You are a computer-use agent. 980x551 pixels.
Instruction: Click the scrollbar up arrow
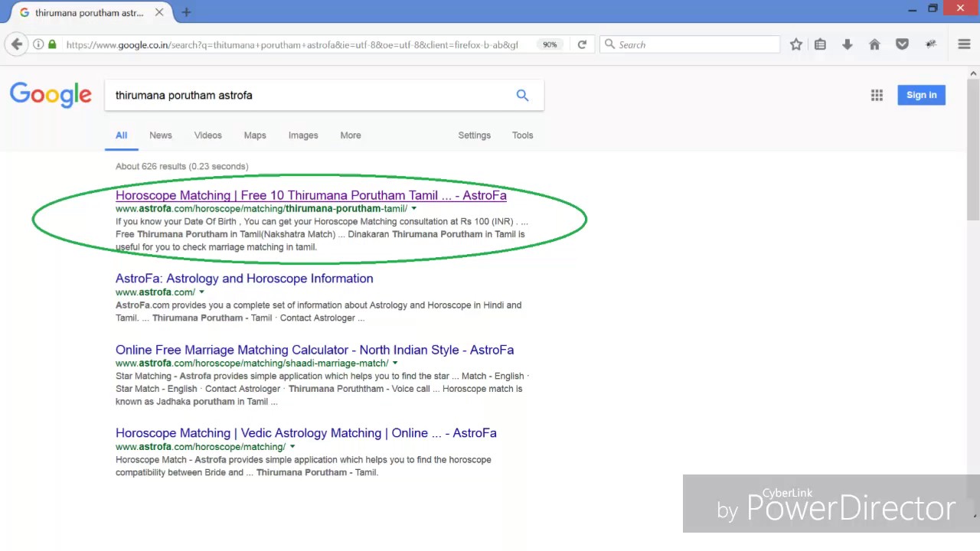[x=973, y=73]
